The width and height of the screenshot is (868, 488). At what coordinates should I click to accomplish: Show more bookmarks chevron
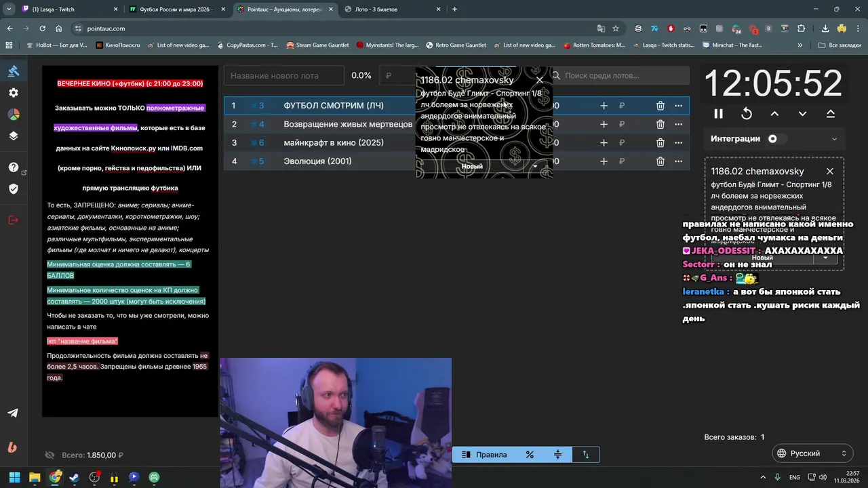pyautogui.click(x=800, y=45)
